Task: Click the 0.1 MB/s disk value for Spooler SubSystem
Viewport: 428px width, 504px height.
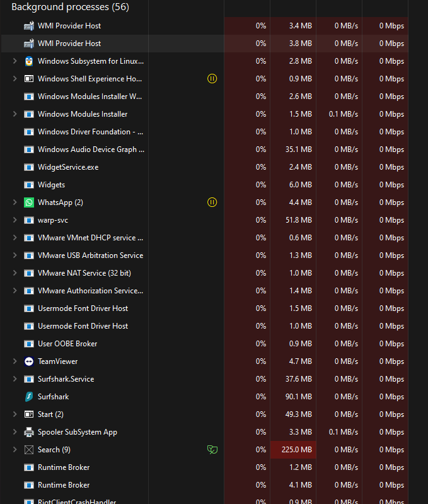Action: (x=344, y=432)
